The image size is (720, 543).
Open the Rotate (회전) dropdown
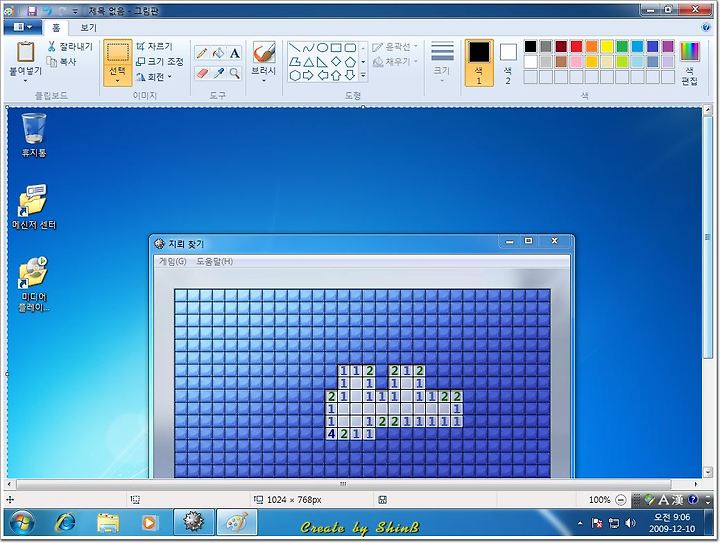(x=154, y=77)
